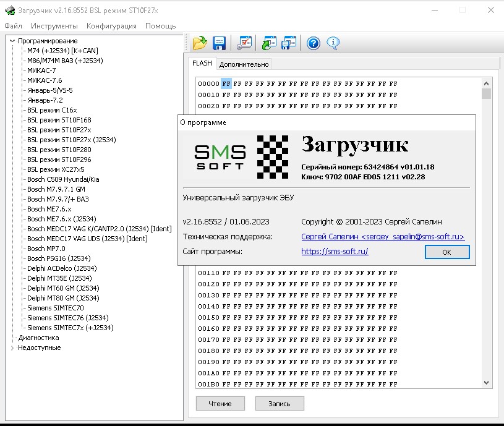Click the save floppy disk icon
The width and height of the screenshot is (504, 426).
[219, 43]
